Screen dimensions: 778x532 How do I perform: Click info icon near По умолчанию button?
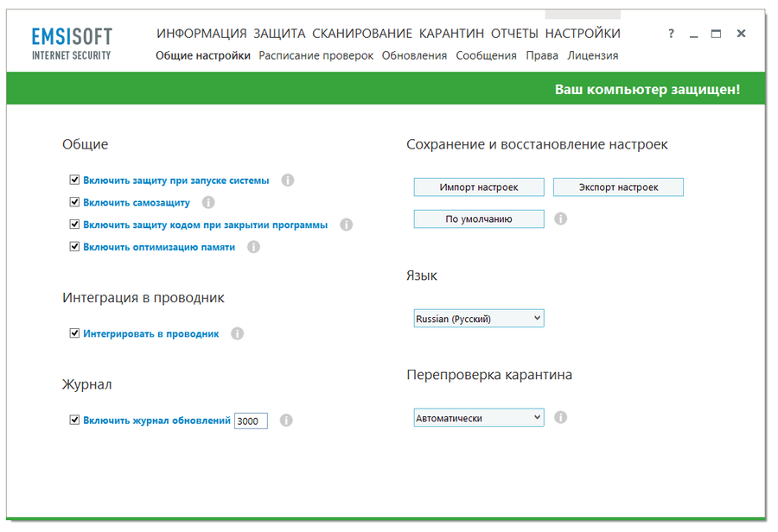(561, 218)
